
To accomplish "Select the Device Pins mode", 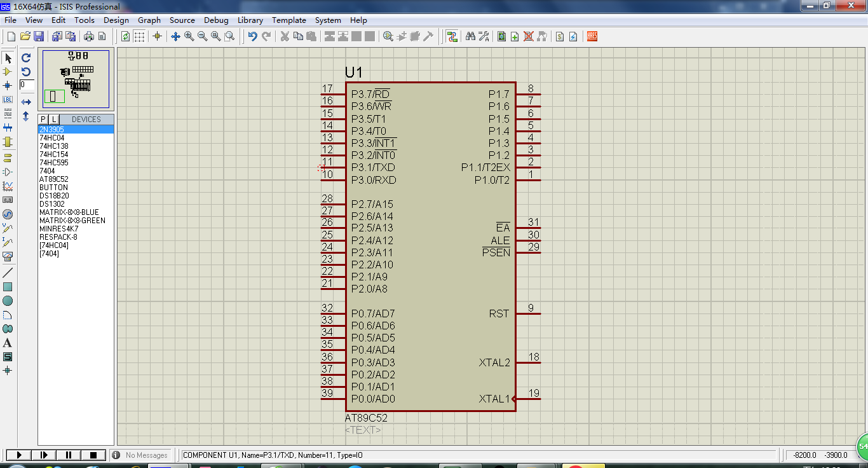I will click(x=8, y=172).
